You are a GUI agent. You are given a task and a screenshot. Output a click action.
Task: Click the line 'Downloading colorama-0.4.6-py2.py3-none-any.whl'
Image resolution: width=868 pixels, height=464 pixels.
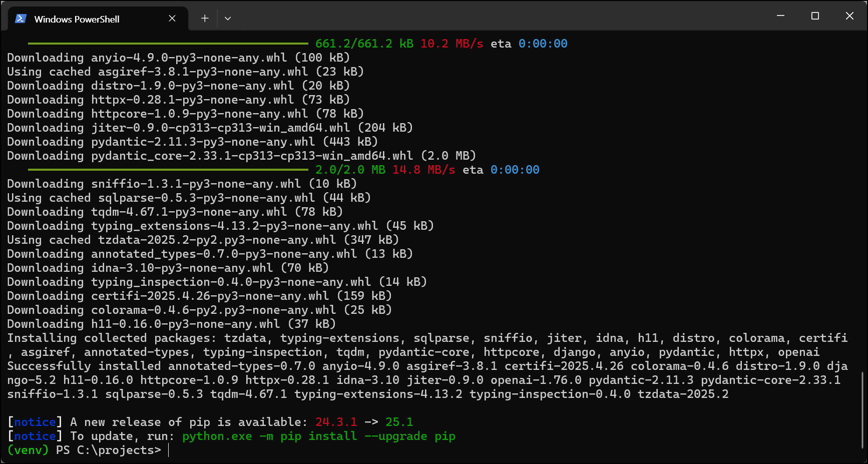point(200,310)
